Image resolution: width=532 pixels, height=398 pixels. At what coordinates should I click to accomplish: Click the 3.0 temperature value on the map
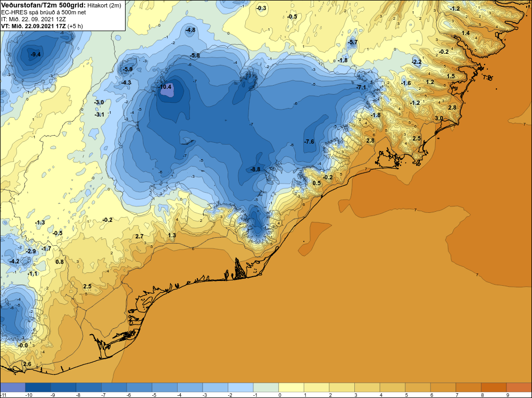[x=439, y=118]
